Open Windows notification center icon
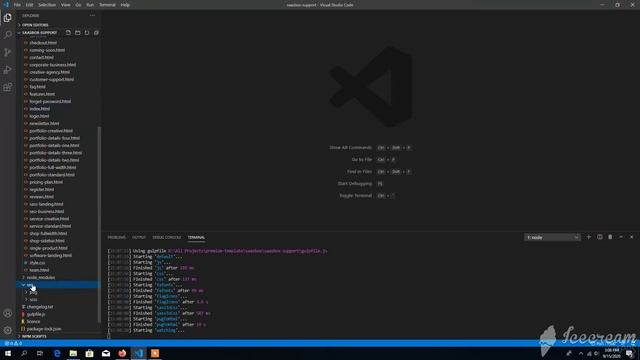The height and width of the screenshot is (360, 640). pyautogui.click(x=630, y=353)
